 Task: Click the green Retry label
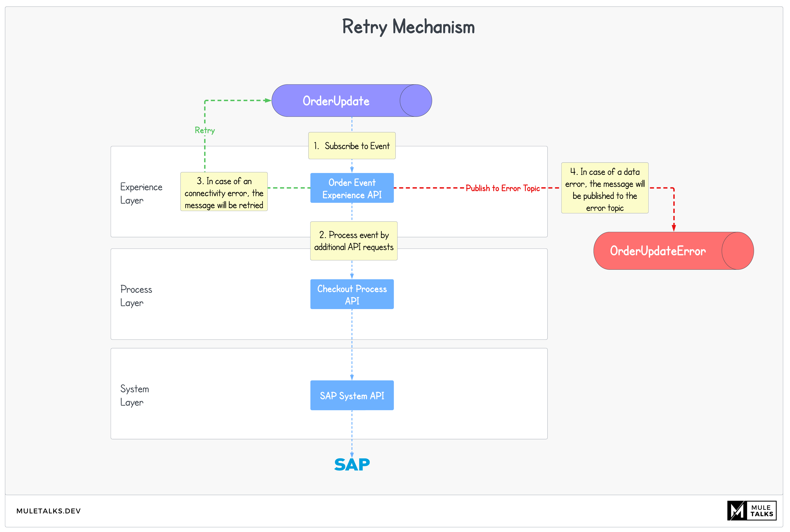click(x=205, y=130)
